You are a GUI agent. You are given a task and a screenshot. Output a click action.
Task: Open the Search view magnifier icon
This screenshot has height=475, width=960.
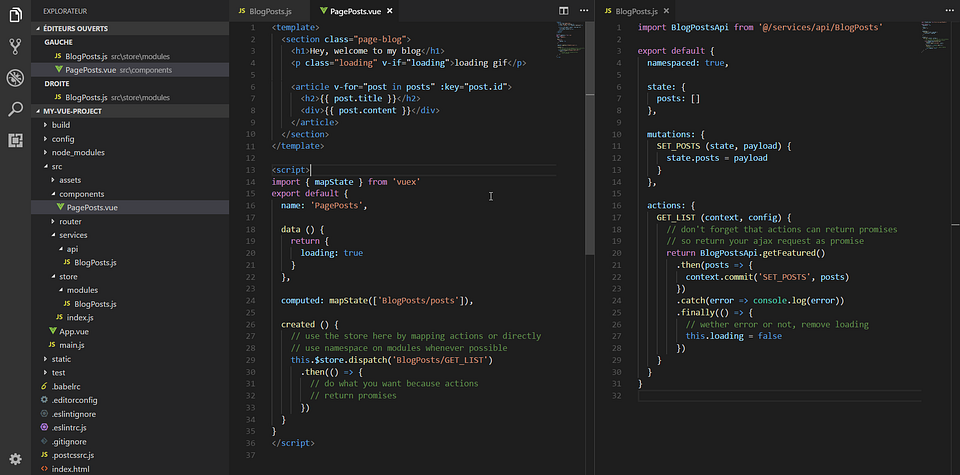pyautogui.click(x=15, y=109)
